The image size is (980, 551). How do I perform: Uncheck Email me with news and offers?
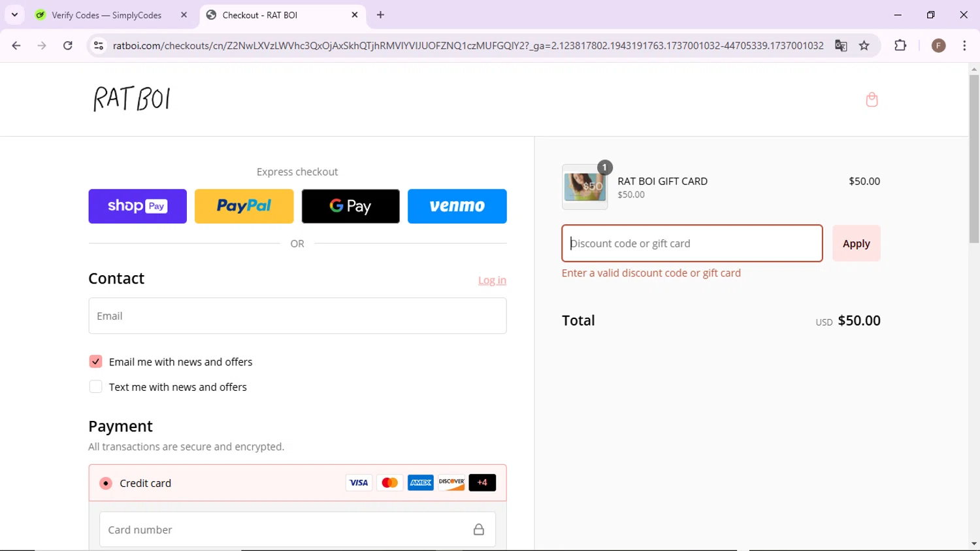coord(95,361)
